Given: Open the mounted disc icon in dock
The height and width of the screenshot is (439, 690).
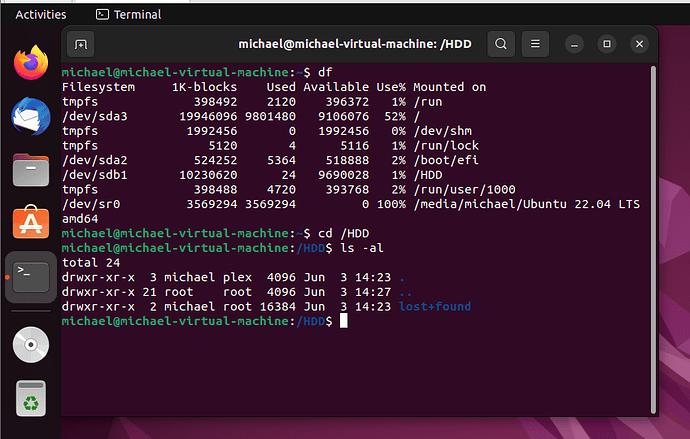Looking at the screenshot, I should [x=31, y=345].
